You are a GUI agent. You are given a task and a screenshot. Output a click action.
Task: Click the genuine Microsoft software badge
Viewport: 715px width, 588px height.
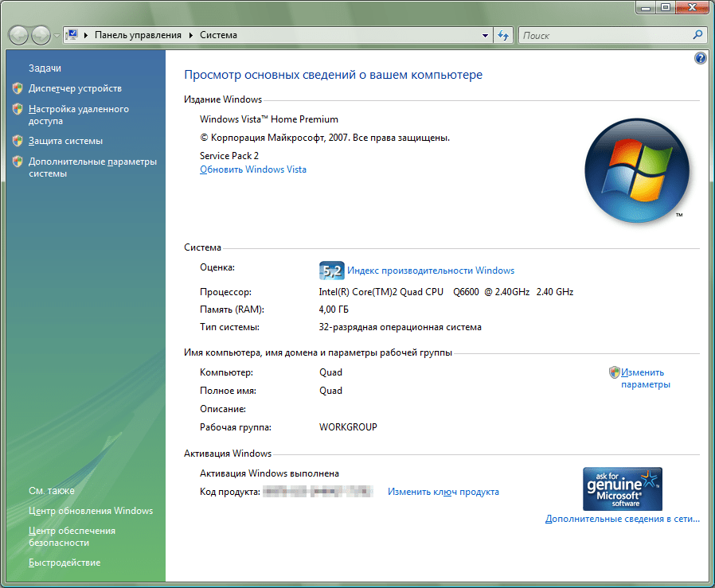(623, 489)
